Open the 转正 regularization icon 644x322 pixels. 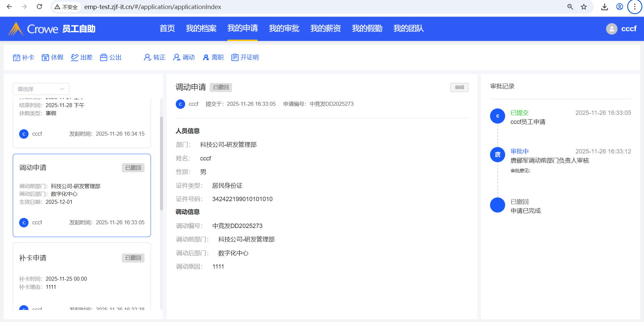pos(147,57)
